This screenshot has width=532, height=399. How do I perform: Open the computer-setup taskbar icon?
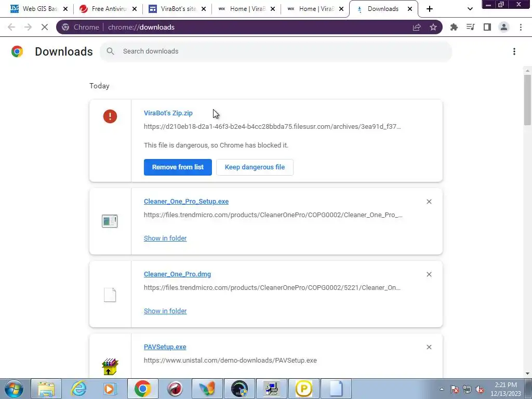point(271,389)
